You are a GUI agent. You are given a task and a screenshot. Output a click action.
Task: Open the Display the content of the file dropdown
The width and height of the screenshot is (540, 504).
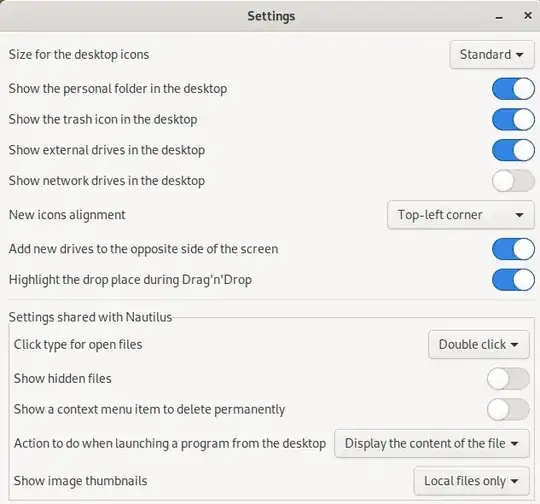pyautogui.click(x=432, y=443)
